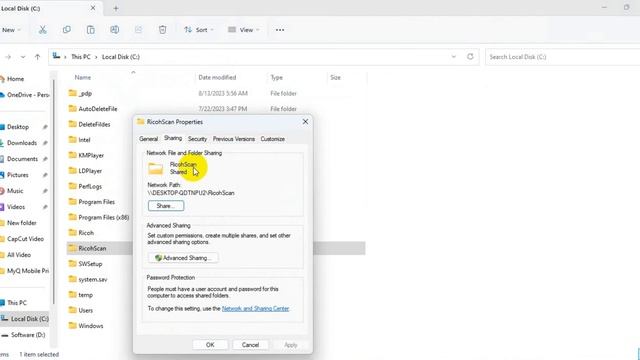The image size is (640, 360).
Task: Select the AutoDeleteFile folder
Action: [98, 109]
